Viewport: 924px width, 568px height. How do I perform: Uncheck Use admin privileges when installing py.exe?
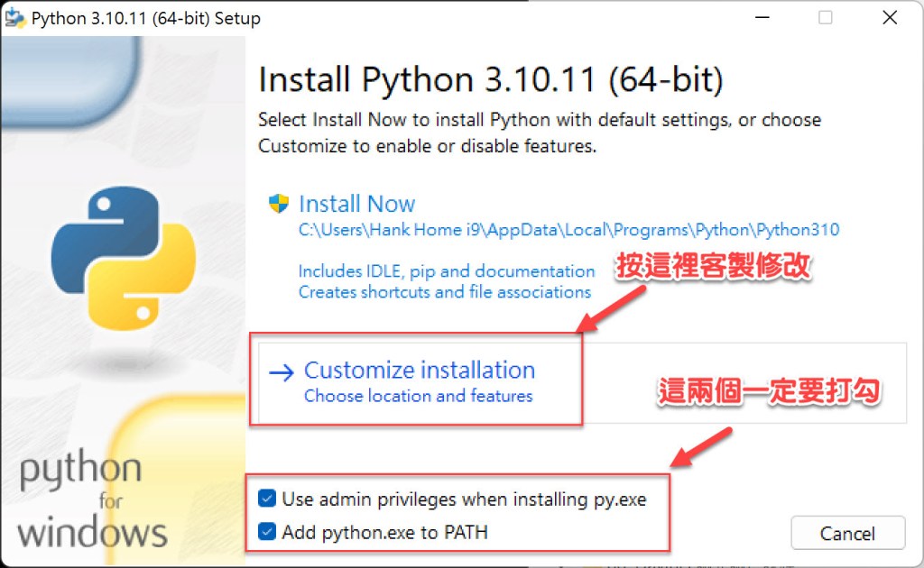click(x=266, y=499)
